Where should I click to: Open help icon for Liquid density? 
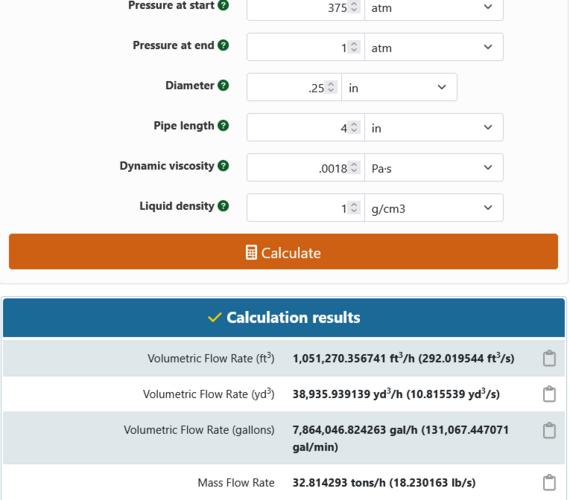tap(223, 206)
